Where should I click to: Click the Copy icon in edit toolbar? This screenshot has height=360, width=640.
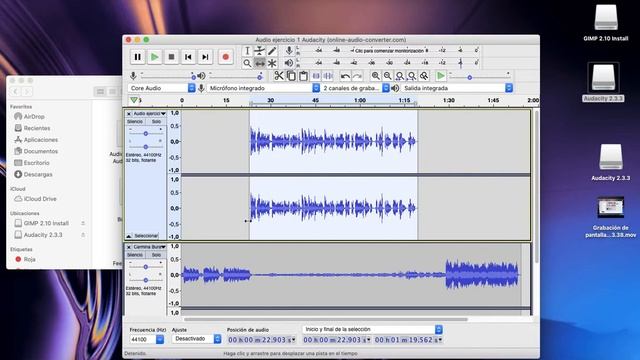[x=291, y=76]
